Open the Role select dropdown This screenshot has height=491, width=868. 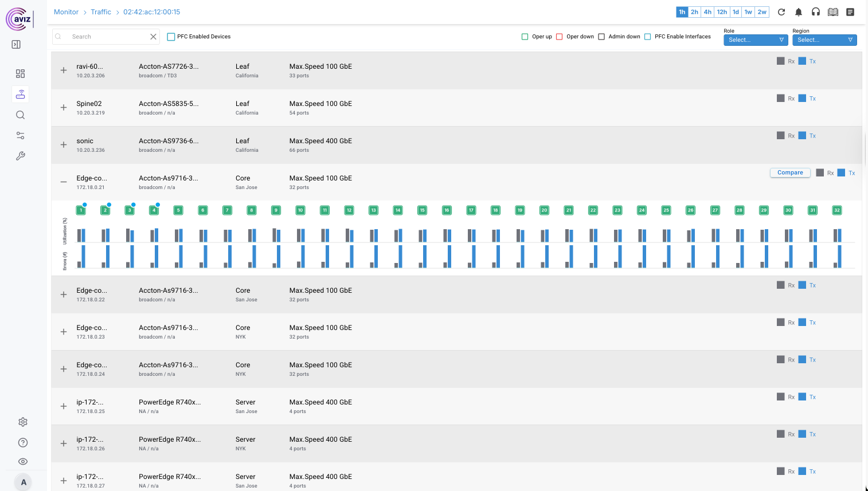[756, 40]
